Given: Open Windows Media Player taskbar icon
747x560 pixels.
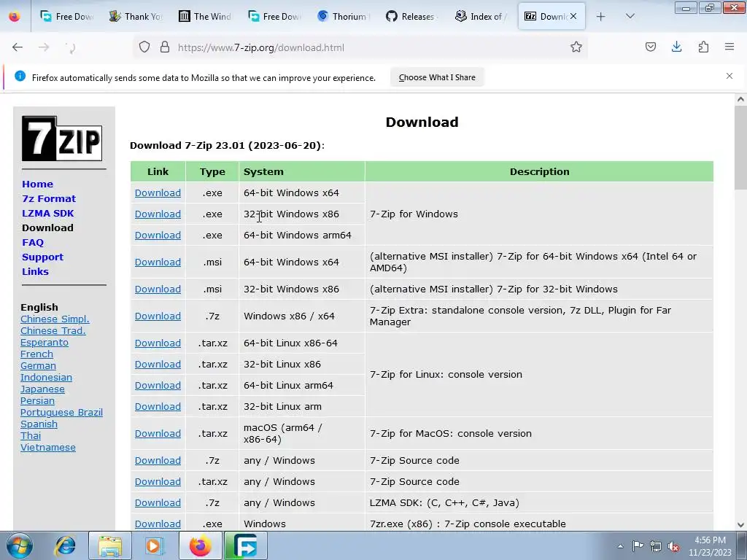Looking at the screenshot, I should pos(155,545).
